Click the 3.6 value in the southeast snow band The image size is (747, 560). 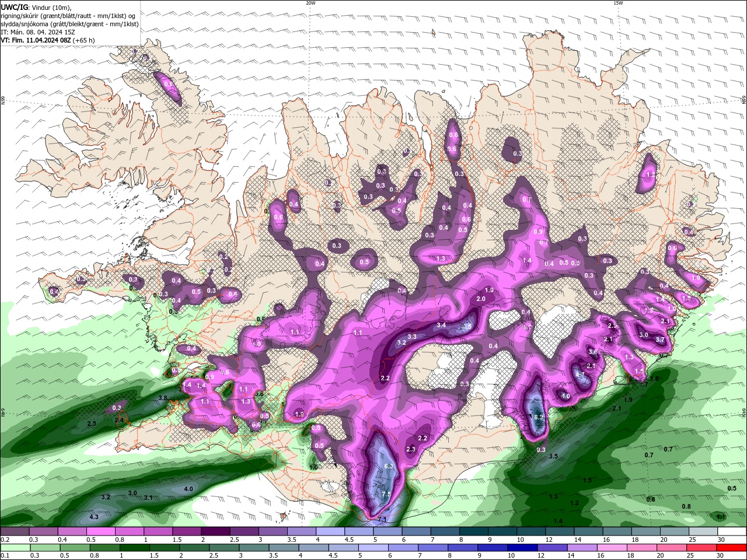(593, 352)
